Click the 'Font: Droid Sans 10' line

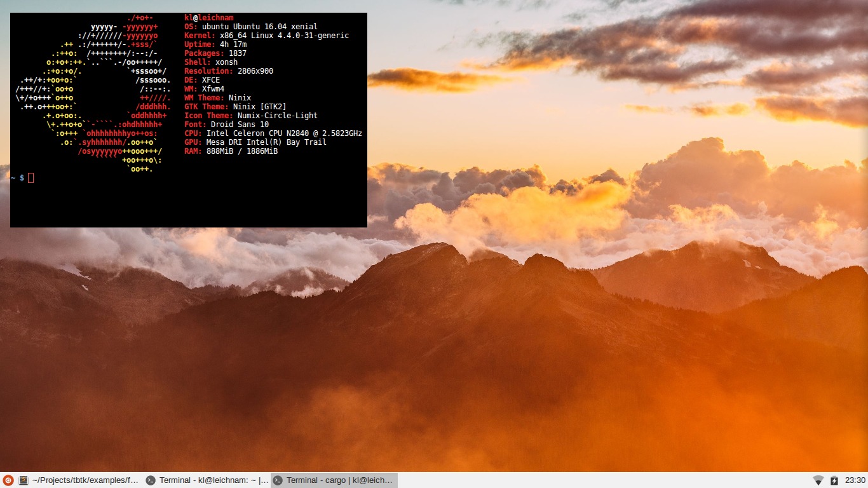point(226,125)
